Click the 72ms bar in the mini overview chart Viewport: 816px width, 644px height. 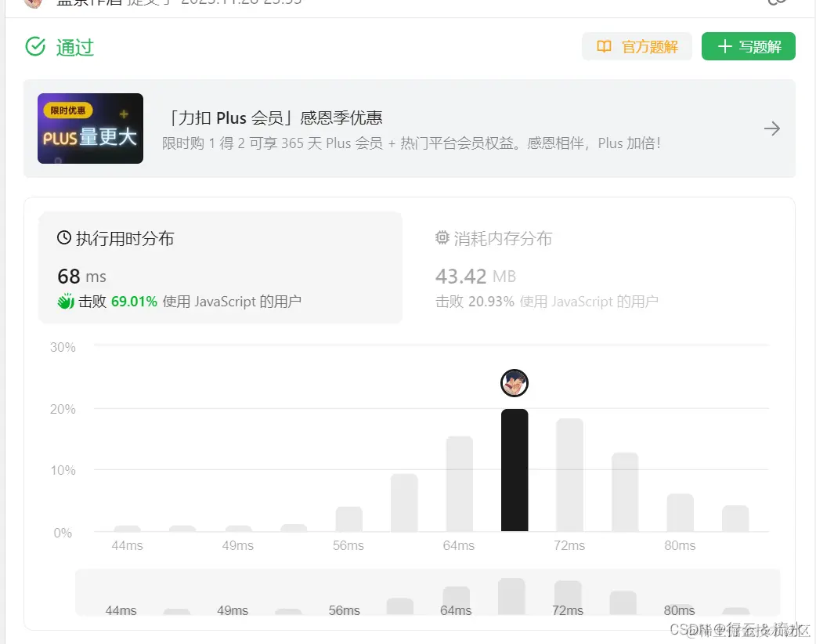click(568, 598)
